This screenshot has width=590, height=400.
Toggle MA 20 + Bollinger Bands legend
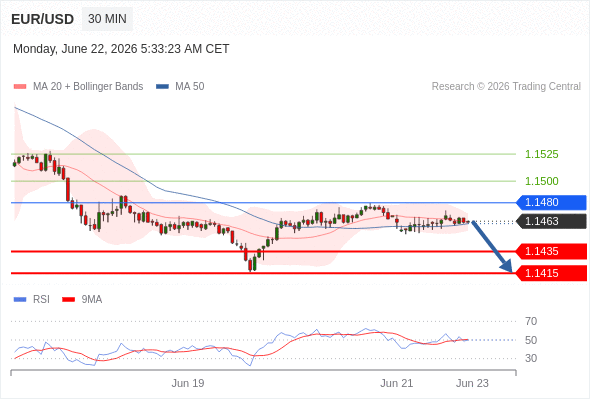tap(78, 87)
